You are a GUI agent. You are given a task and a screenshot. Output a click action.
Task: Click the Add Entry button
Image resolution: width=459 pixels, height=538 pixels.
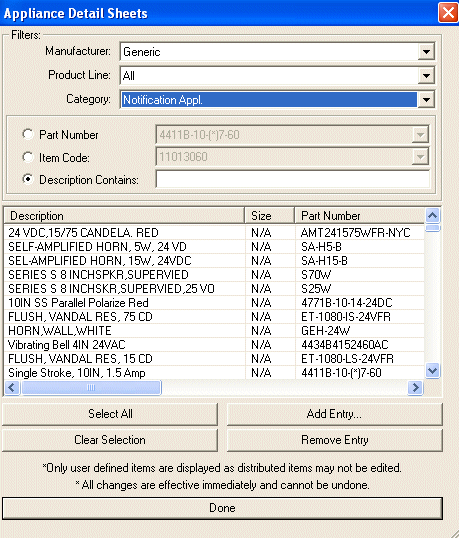coord(334,414)
